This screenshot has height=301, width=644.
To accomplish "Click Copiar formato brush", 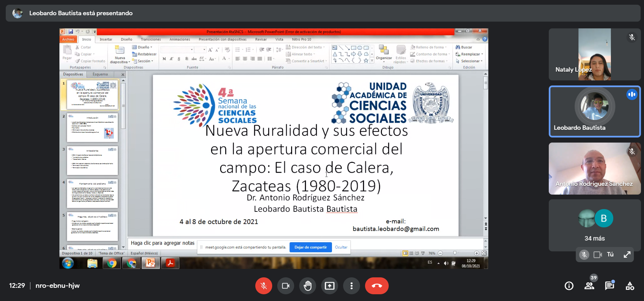I will (x=90, y=61).
